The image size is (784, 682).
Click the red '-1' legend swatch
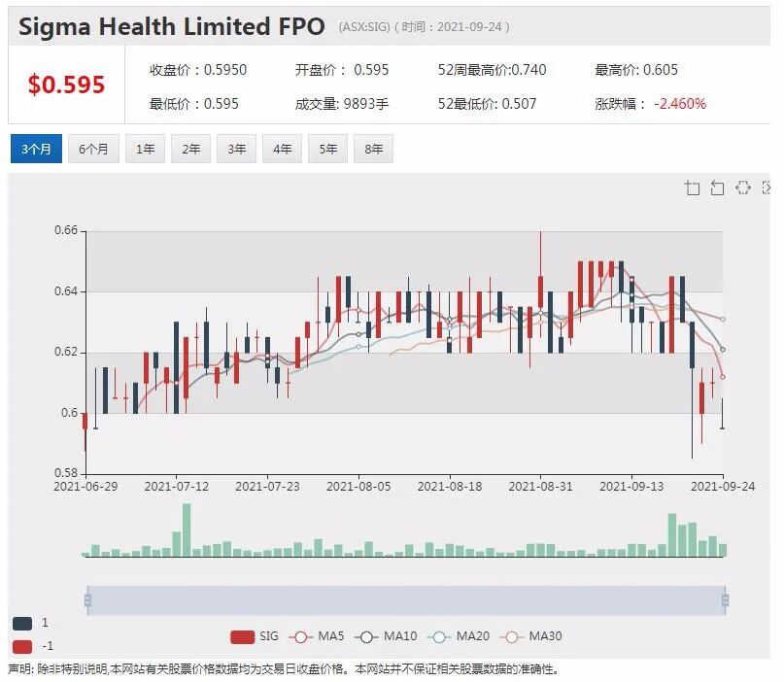coord(22,646)
